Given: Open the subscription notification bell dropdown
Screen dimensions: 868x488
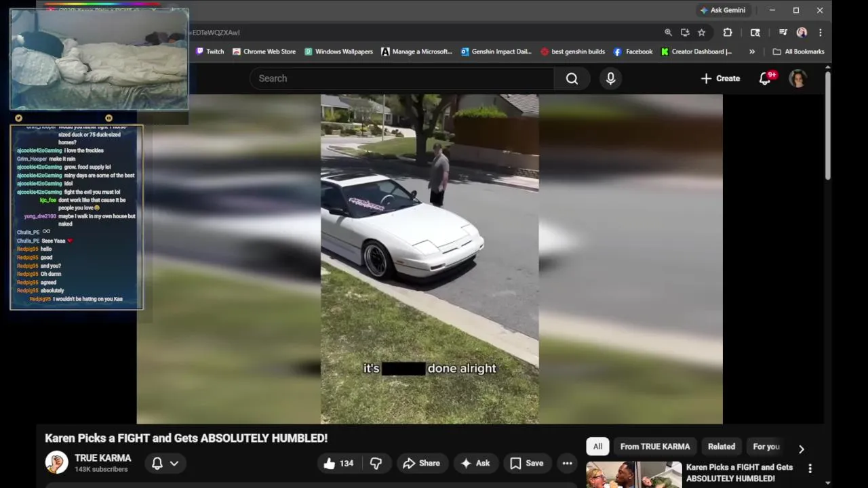Looking at the screenshot, I should (x=165, y=463).
